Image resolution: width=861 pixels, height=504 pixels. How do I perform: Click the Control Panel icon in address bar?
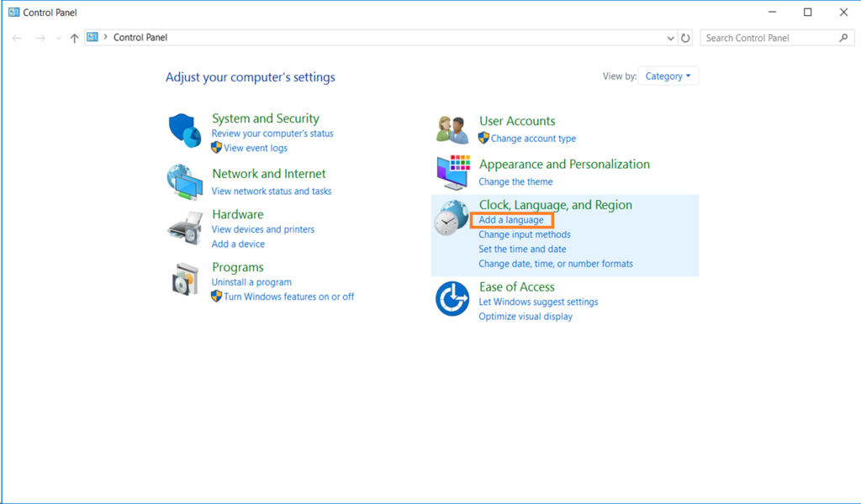[x=92, y=37]
